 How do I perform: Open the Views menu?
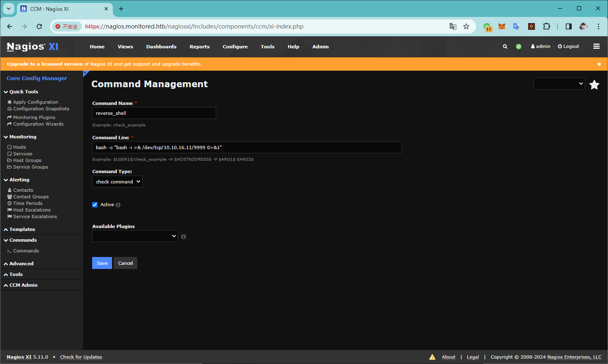click(125, 47)
